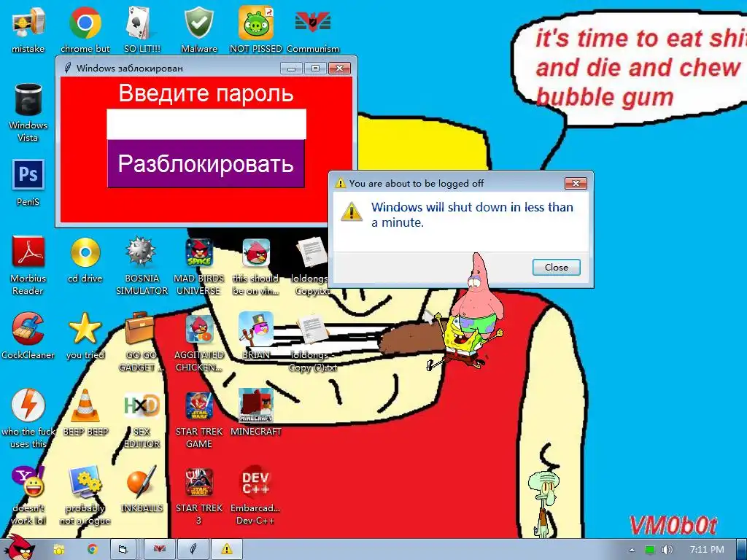Switch to the feather taskbar button
Image resolution: width=747 pixels, height=560 pixels.
[193, 550]
